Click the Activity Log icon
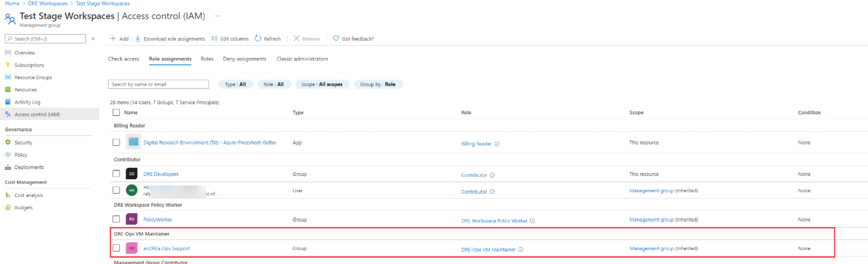 [x=8, y=102]
